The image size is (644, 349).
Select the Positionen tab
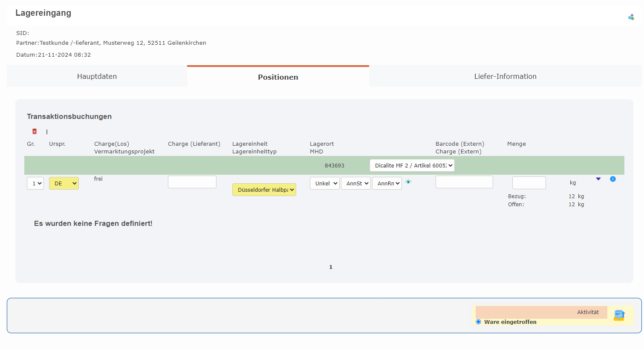pos(278,77)
